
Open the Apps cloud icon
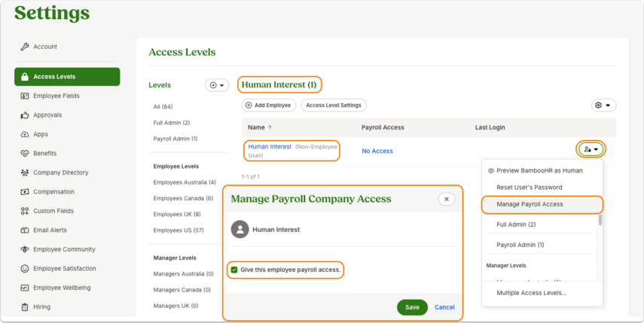pos(25,134)
